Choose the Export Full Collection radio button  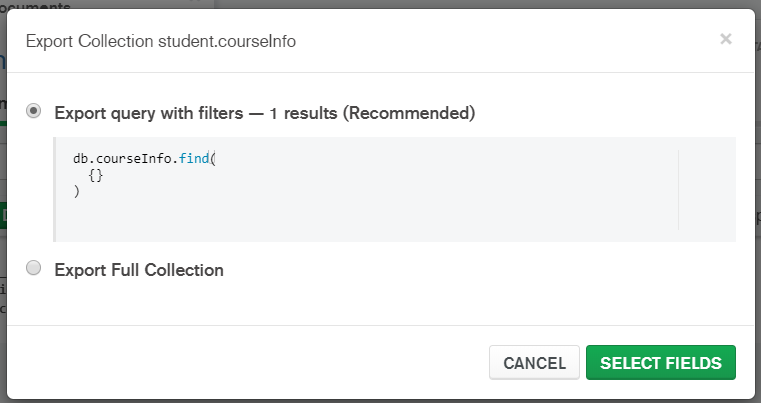click(34, 269)
